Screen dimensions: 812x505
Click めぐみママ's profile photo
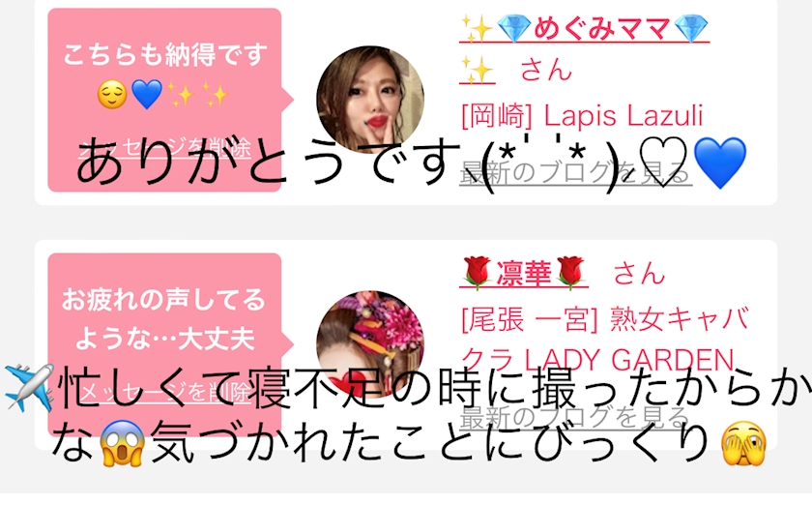[370, 100]
